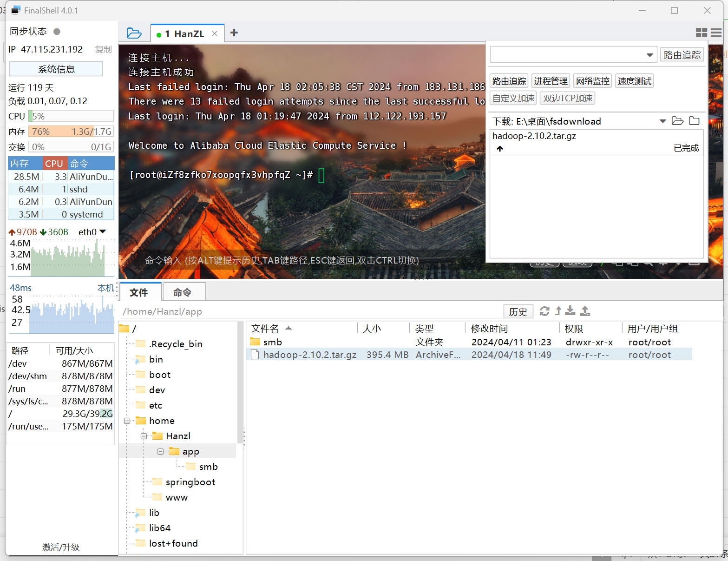Select the hadoop-2.10.2.tar.gz file icon
The image size is (728, 561).
(255, 355)
